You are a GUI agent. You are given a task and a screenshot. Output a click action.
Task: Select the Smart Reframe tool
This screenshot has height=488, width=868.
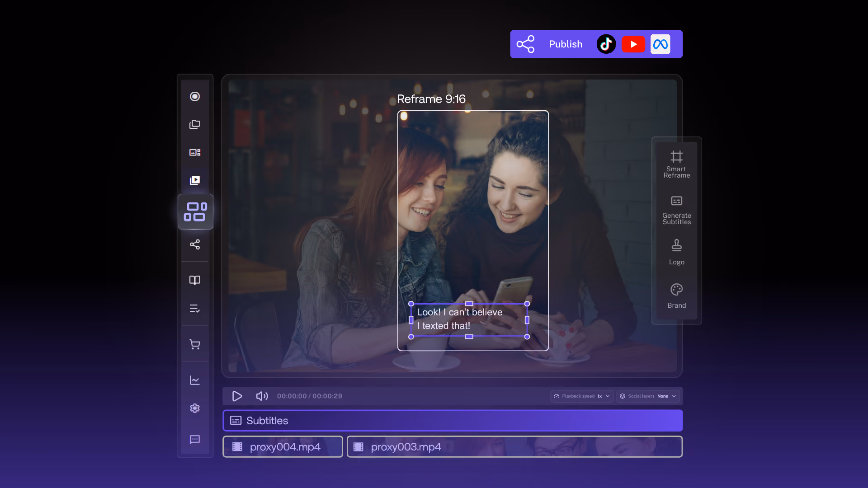point(677,164)
